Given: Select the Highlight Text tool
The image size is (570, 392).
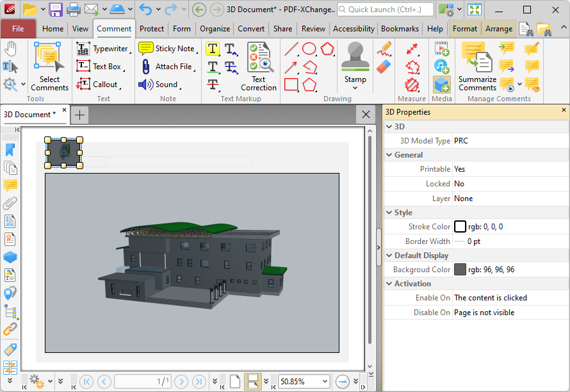Looking at the screenshot, I should point(213,49).
